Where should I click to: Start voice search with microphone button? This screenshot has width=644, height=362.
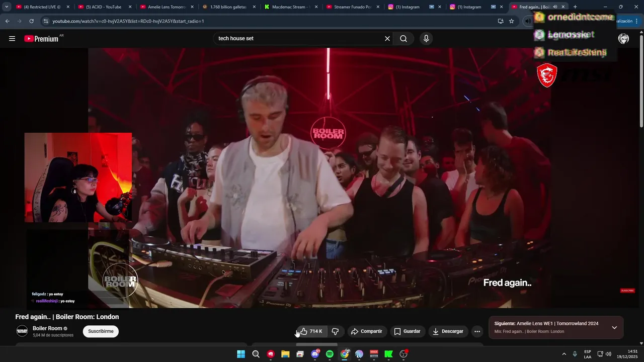(x=426, y=39)
